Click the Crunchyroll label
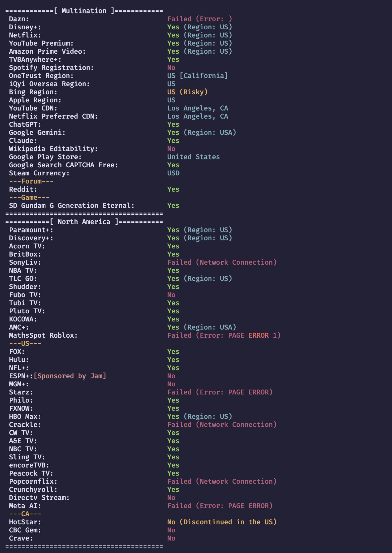This screenshot has width=392, height=553. (33, 490)
